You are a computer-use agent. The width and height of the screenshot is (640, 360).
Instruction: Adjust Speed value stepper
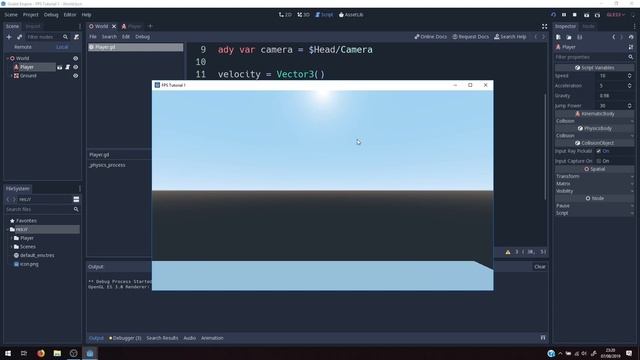629,76
